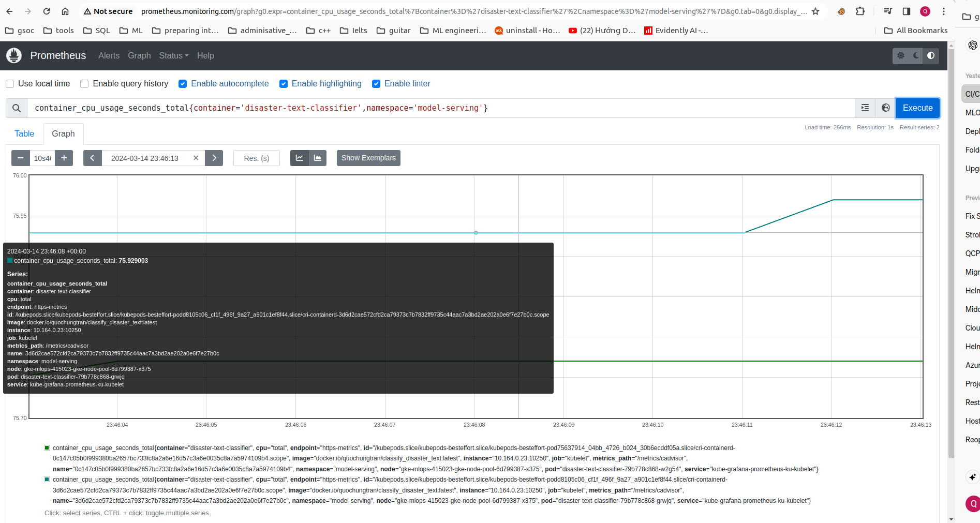Decrease the range with the minus button
Image resolution: width=980 pixels, height=523 pixels.
tap(21, 158)
